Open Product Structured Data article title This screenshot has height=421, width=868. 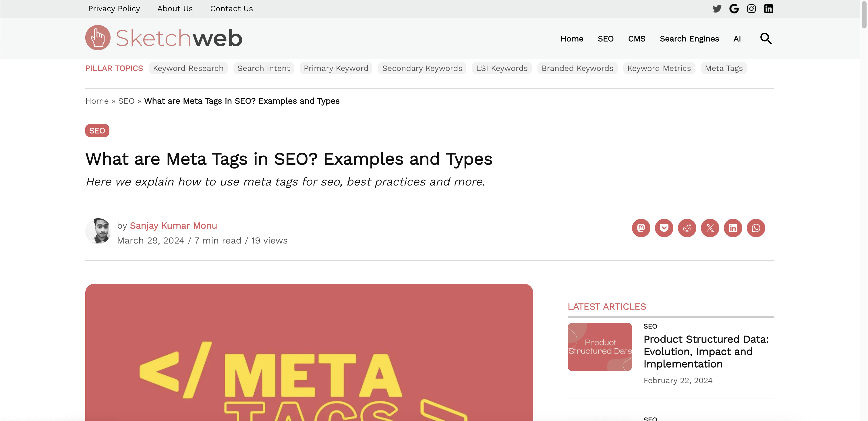click(706, 352)
